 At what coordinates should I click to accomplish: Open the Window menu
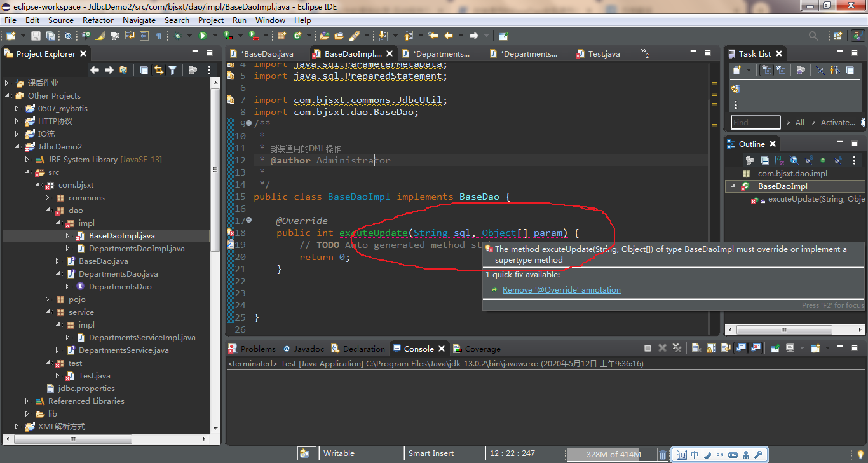[271, 20]
